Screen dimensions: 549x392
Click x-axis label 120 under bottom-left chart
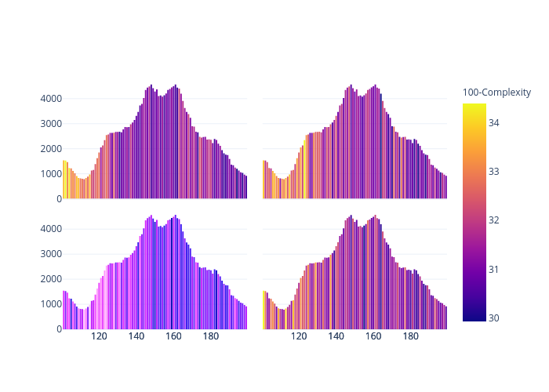coord(99,336)
